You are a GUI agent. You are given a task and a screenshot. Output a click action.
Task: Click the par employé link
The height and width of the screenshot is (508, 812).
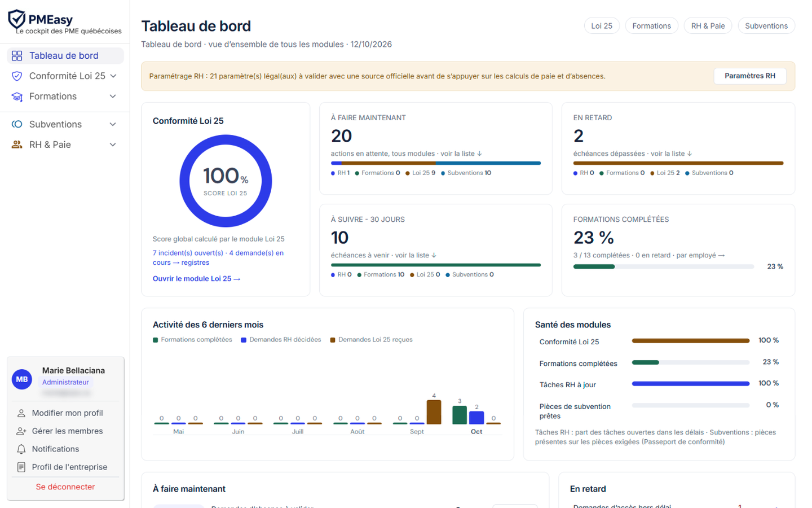[x=700, y=255]
